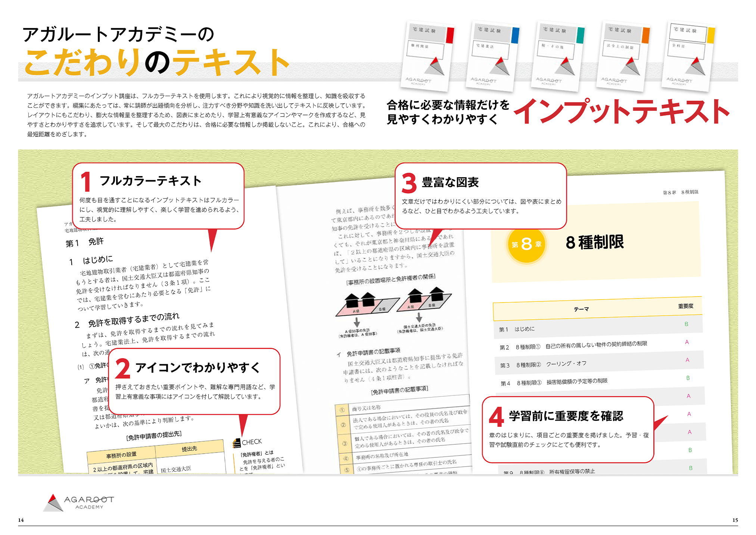Image resolution: width=756 pixels, height=535 pixels.
Task: Click the 8種制限 chapter title heading
Action: point(594,243)
